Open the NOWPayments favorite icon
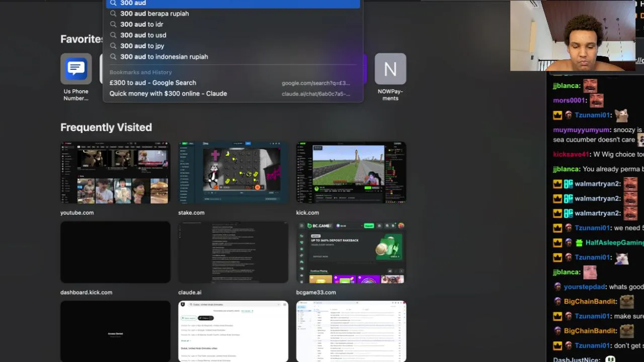 pyautogui.click(x=390, y=69)
